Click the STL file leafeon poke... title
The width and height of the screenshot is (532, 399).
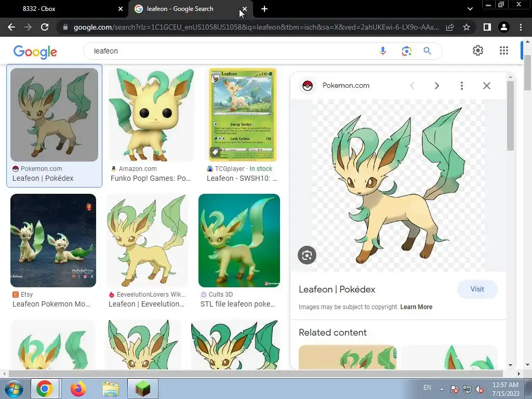coord(237,304)
